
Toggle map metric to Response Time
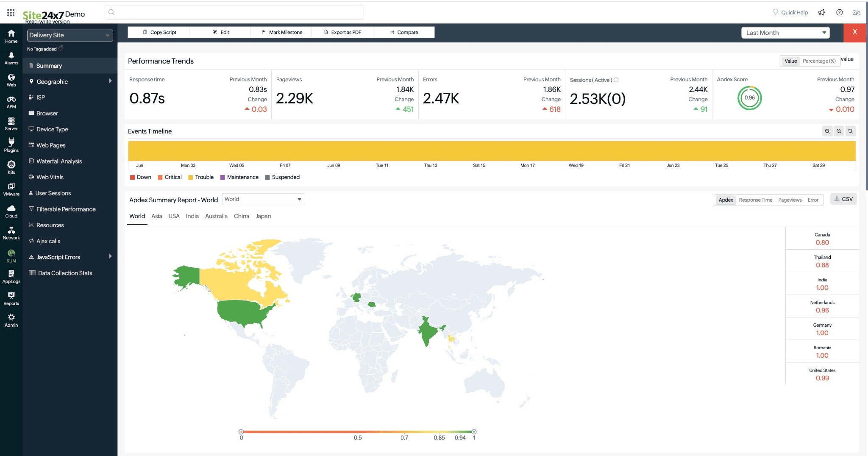pyautogui.click(x=755, y=200)
